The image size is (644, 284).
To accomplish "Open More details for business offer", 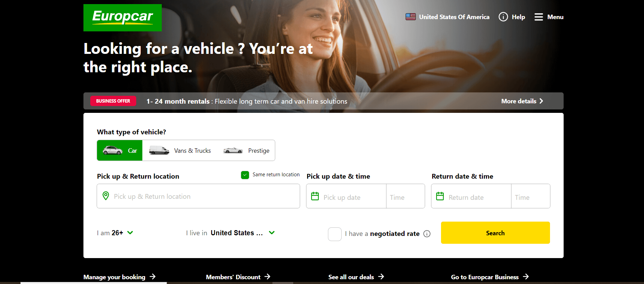I will pyautogui.click(x=519, y=101).
